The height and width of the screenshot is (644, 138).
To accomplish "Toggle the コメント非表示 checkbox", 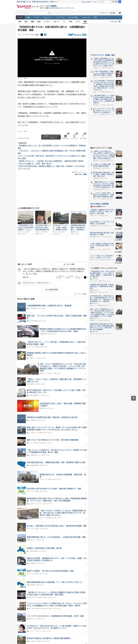I will point(75,294).
